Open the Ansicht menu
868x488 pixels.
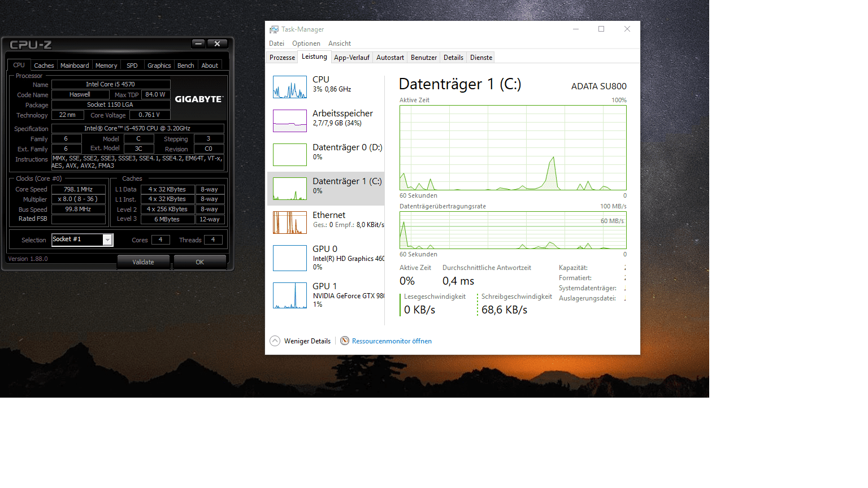(x=340, y=43)
